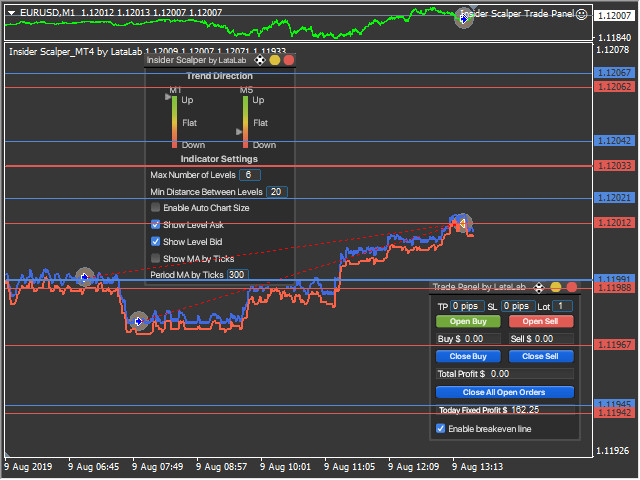Image resolution: width=640 pixels, height=480 pixels.
Task: Open the chart dropdown triangle beside EURUSD,M1
Action: [11, 13]
